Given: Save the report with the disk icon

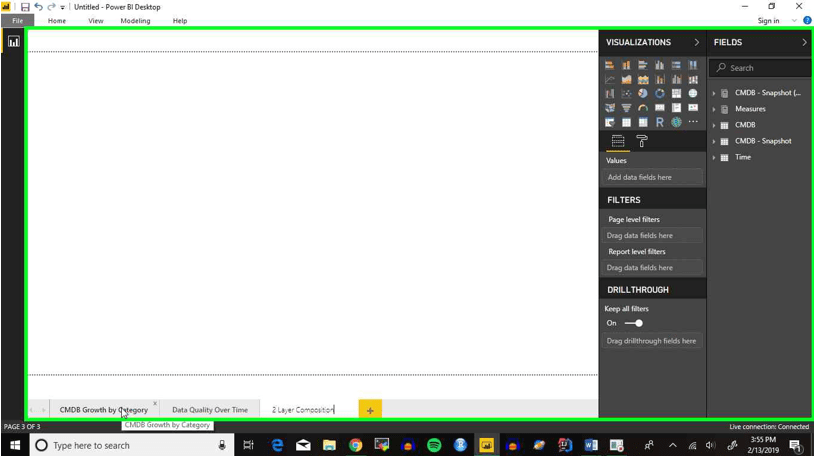Looking at the screenshot, I should [25, 7].
